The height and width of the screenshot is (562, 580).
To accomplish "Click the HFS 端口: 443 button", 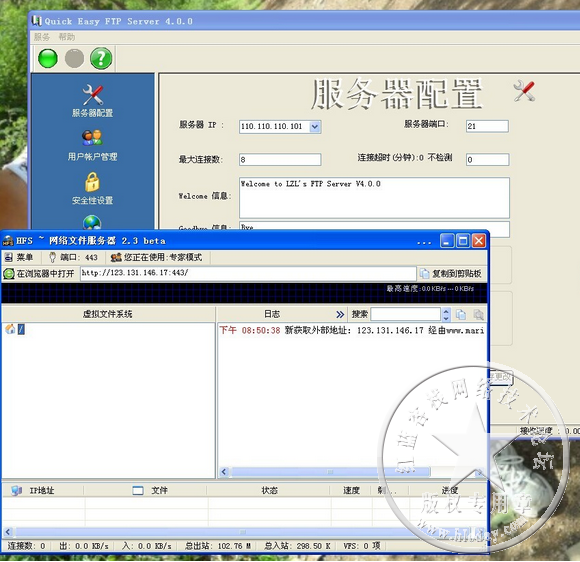I will tap(74, 257).
